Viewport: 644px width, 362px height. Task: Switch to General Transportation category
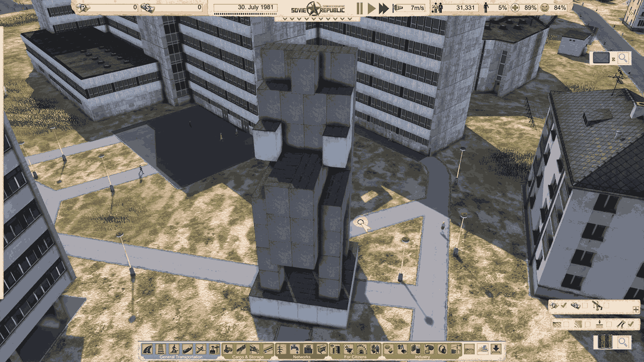tap(181, 357)
